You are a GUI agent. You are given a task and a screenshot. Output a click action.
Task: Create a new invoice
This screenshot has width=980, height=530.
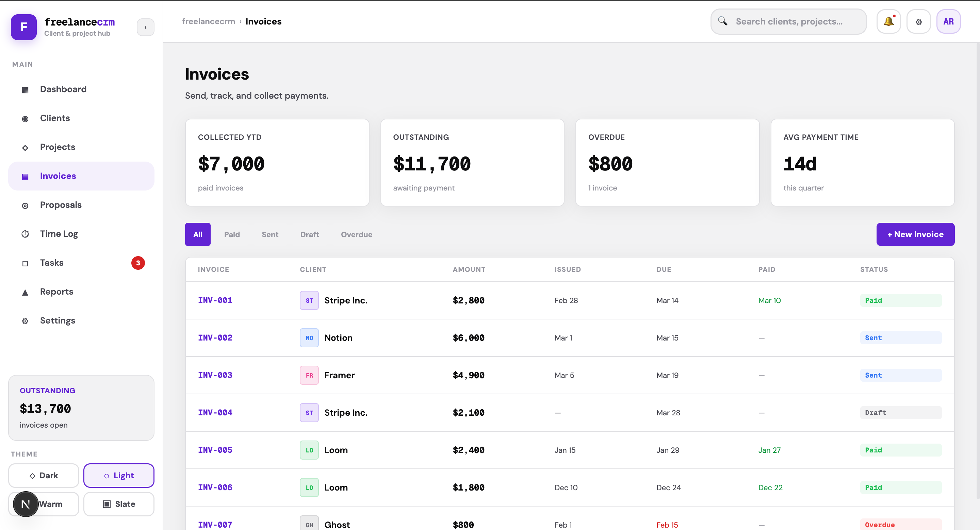tap(915, 234)
